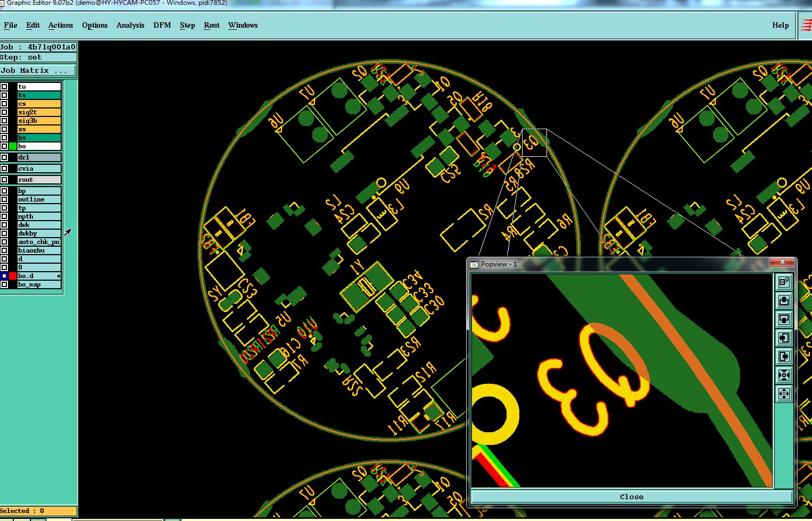Expand the Help menu

(x=781, y=25)
